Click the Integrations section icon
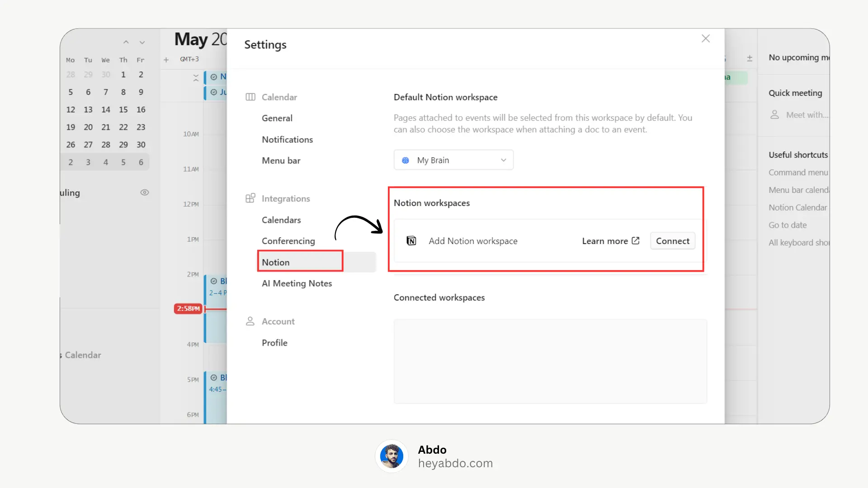 pos(250,198)
